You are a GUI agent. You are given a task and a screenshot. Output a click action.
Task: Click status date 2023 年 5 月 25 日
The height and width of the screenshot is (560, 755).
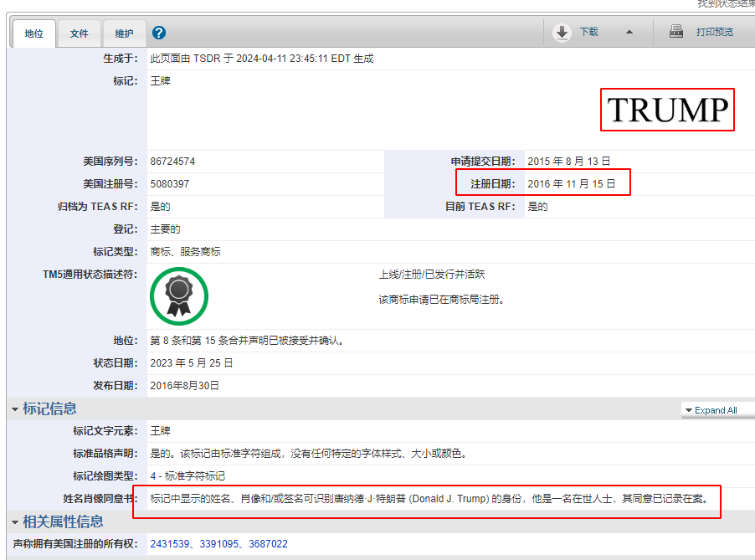click(191, 363)
